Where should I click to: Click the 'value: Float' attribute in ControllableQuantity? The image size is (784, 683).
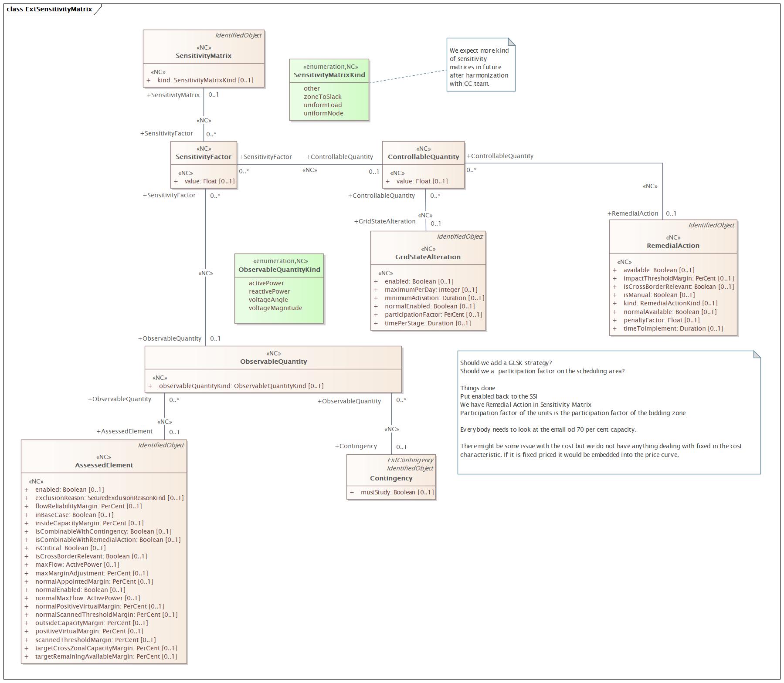coord(422,181)
